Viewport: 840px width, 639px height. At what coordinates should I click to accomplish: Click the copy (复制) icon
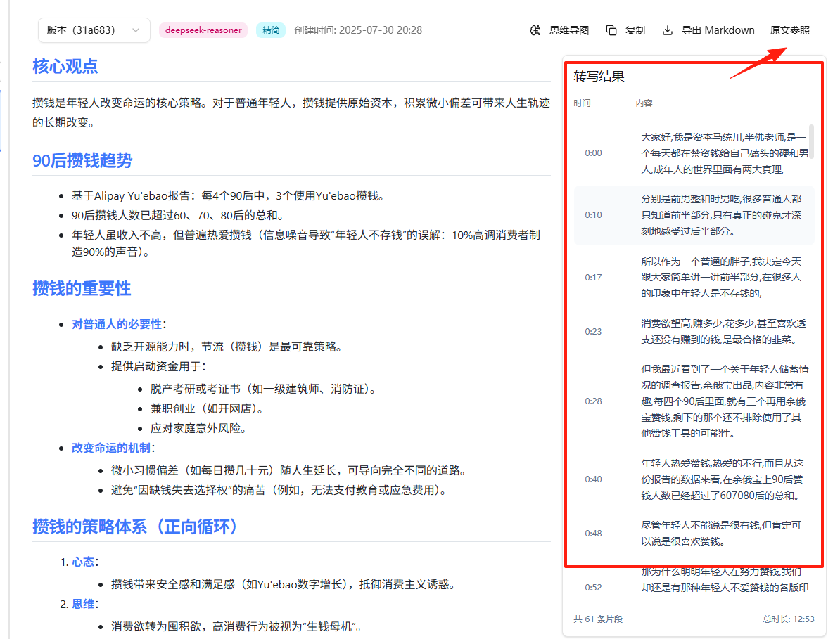tap(611, 30)
